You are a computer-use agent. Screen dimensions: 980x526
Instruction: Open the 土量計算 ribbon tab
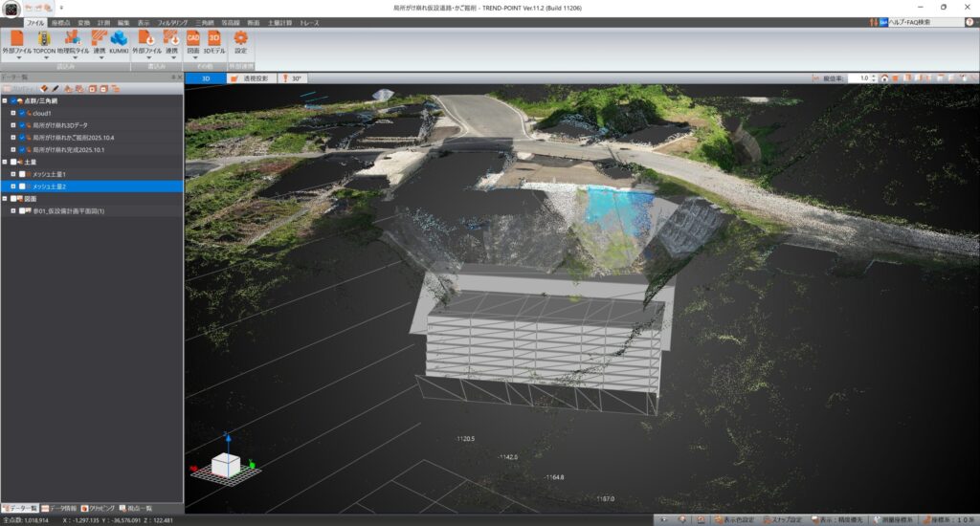click(278, 22)
